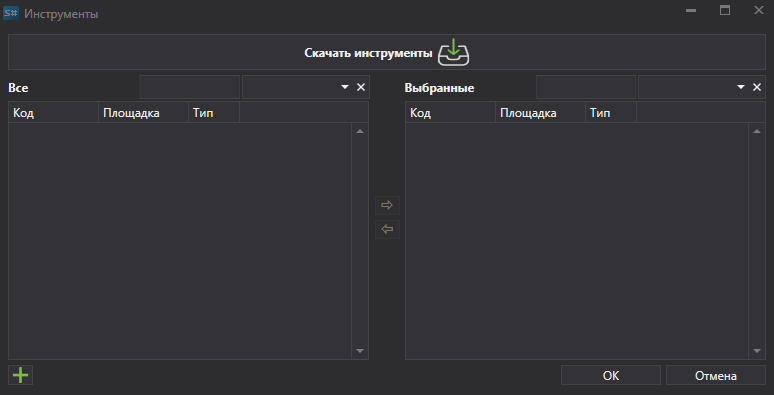774x395 pixels.
Task: Minimize the Инструменты window
Action: click(x=691, y=10)
